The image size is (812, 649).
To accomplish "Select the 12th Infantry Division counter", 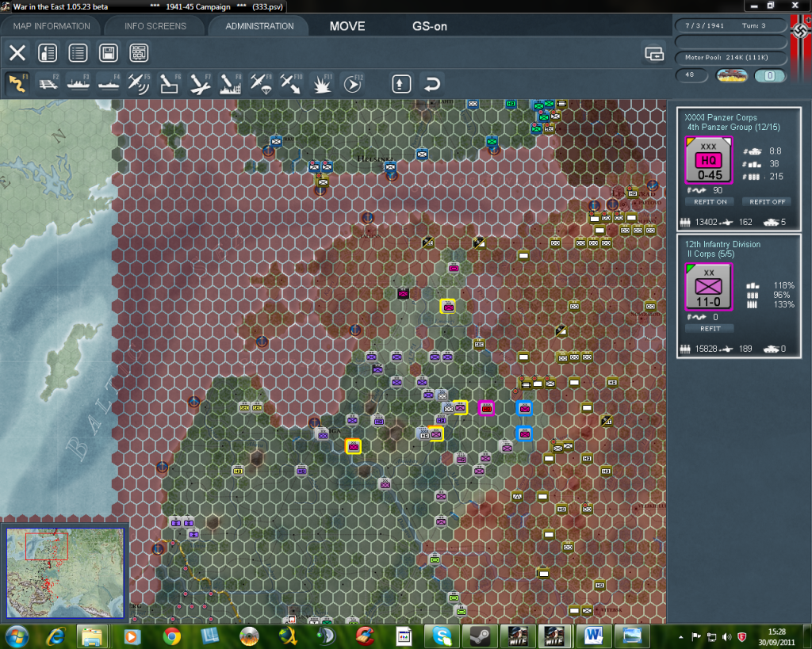I will [708, 287].
